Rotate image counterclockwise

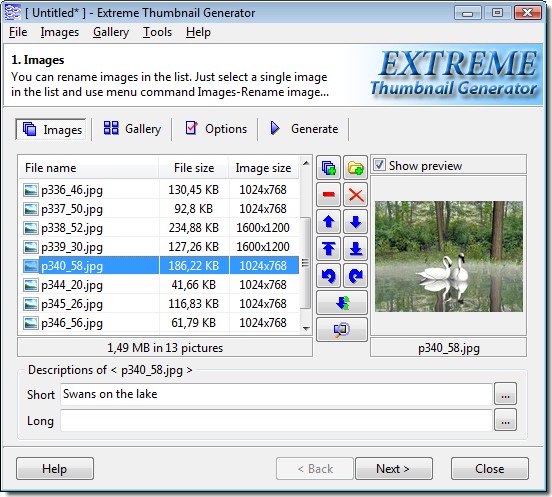point(328,276)
